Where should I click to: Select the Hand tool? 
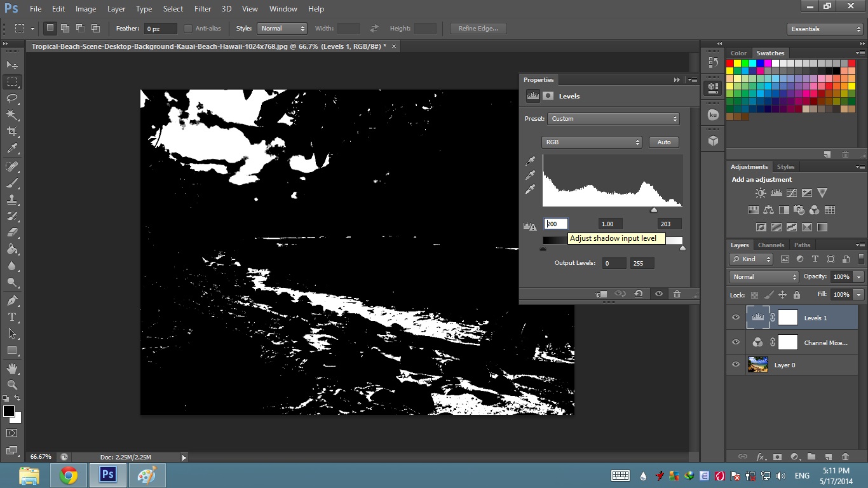coord(12,369)
